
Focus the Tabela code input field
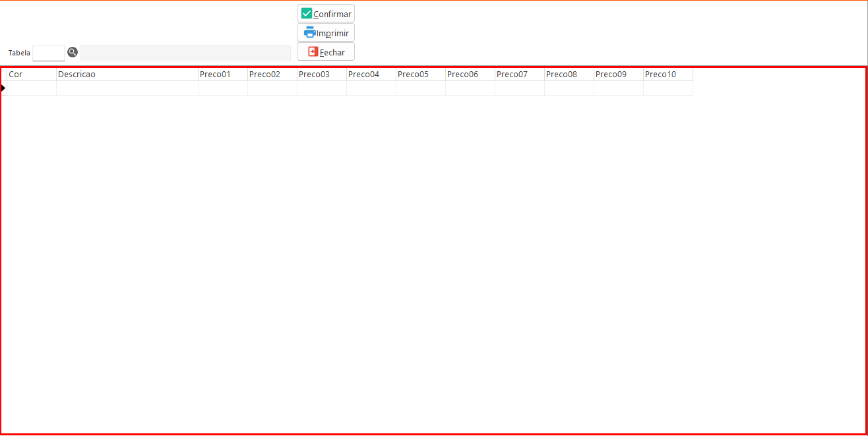[49, 53]
